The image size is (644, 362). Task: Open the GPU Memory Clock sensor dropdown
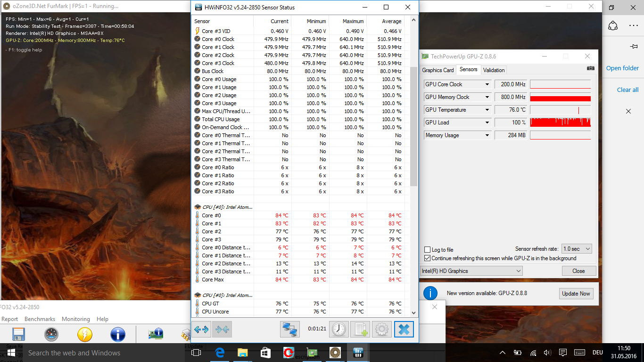click(x=487, y=97)
